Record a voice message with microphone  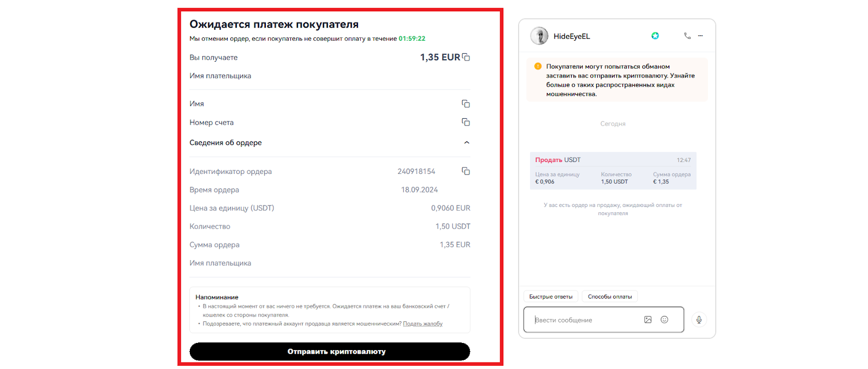coord(699,320)
